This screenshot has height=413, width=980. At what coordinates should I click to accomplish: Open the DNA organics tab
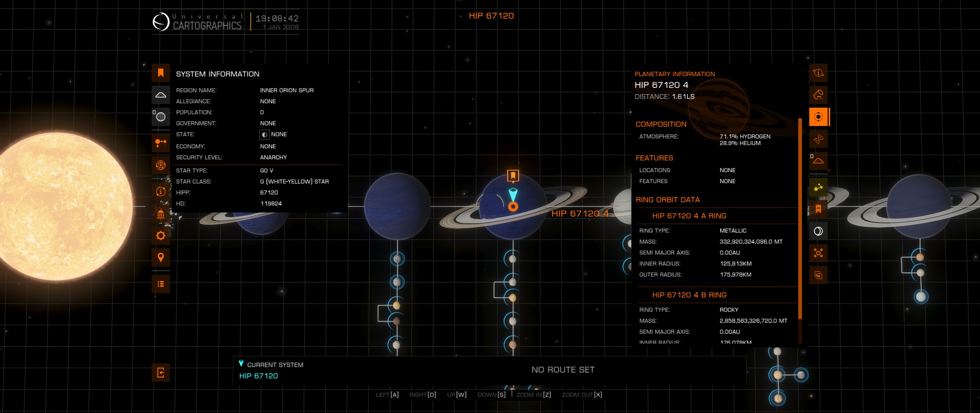click(818, 139)
